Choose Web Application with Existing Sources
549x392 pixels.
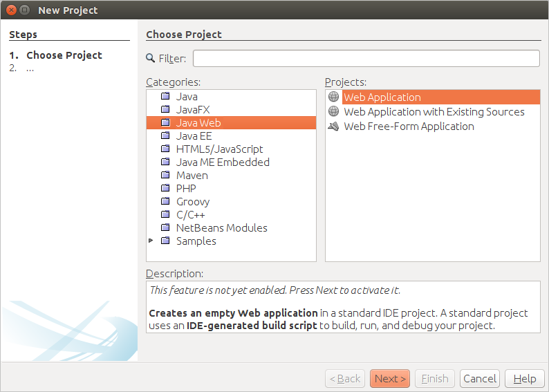(434, 111)
